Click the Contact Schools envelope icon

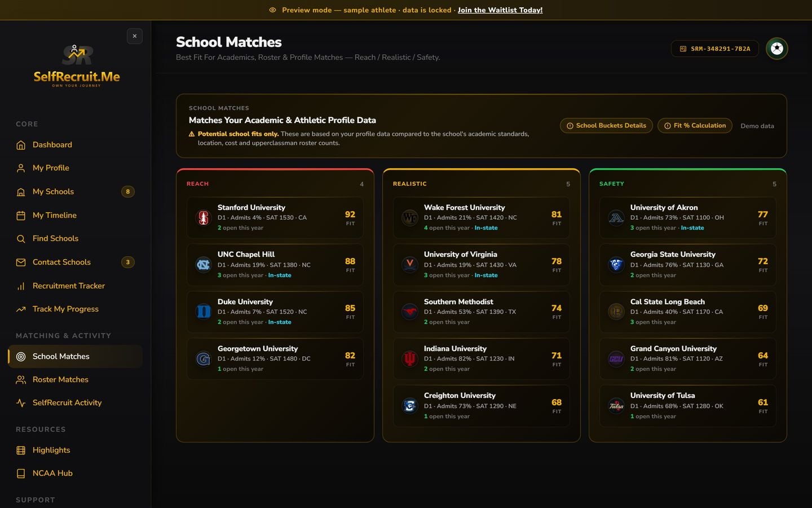(21, 262)
